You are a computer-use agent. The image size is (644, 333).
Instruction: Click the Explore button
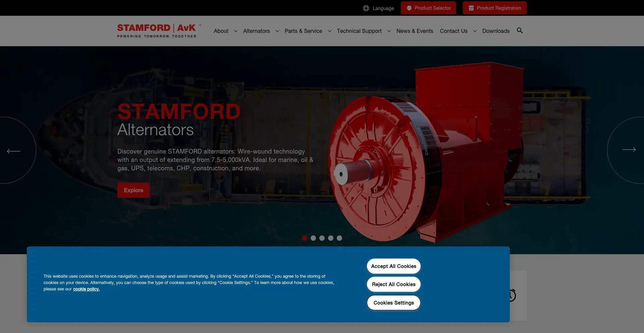(133, 190)
